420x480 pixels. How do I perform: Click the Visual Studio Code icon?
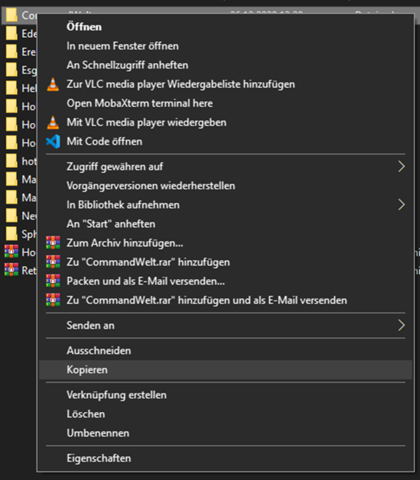click(53, 142)
